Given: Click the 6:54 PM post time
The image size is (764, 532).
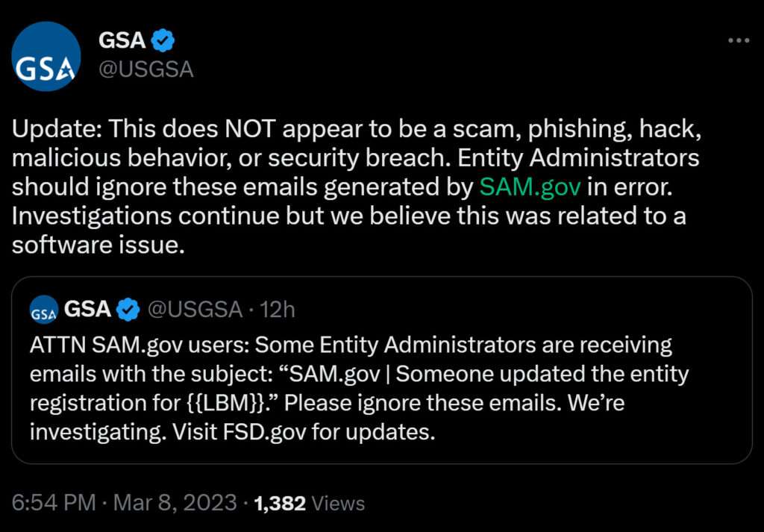Looking at the screenshot, I should click(x=53, y=503).
